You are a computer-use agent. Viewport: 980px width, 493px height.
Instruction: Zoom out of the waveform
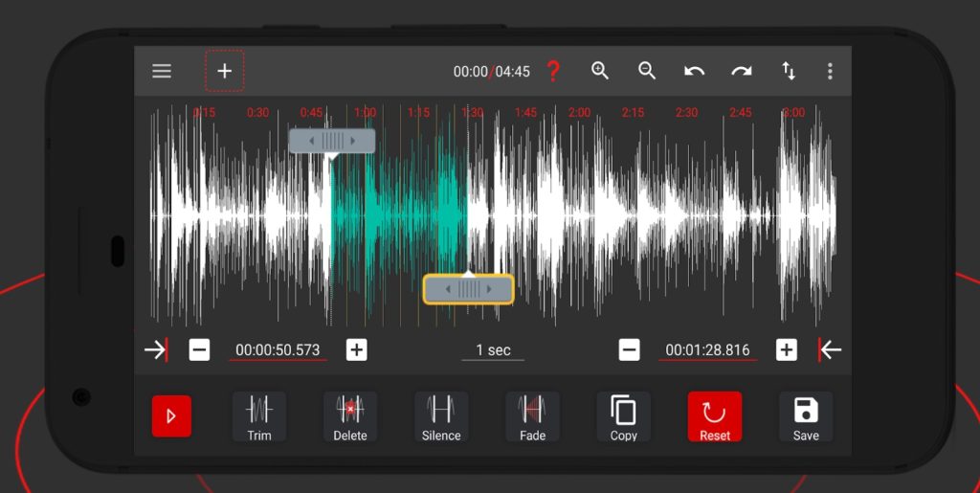point(647,71)
